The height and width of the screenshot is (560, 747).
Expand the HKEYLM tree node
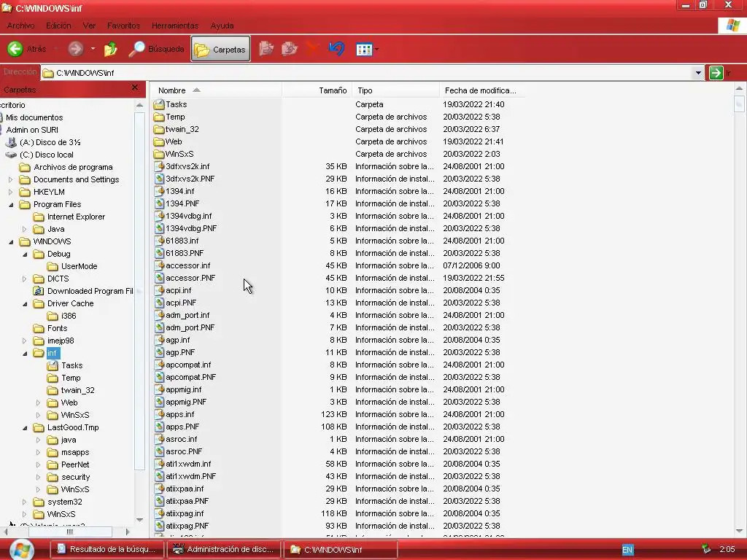(10, 192)
